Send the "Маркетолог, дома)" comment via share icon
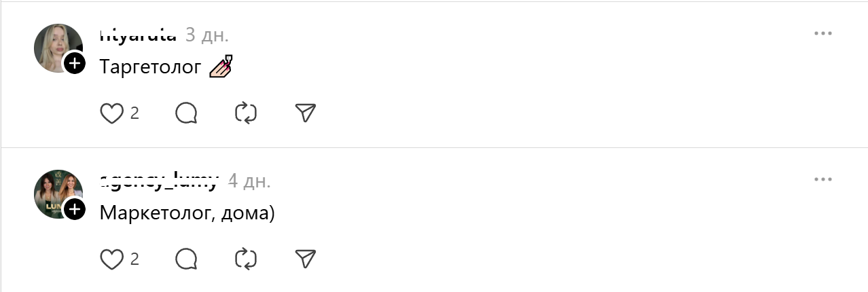The image size is (868, 292). [x=306, y=259]
